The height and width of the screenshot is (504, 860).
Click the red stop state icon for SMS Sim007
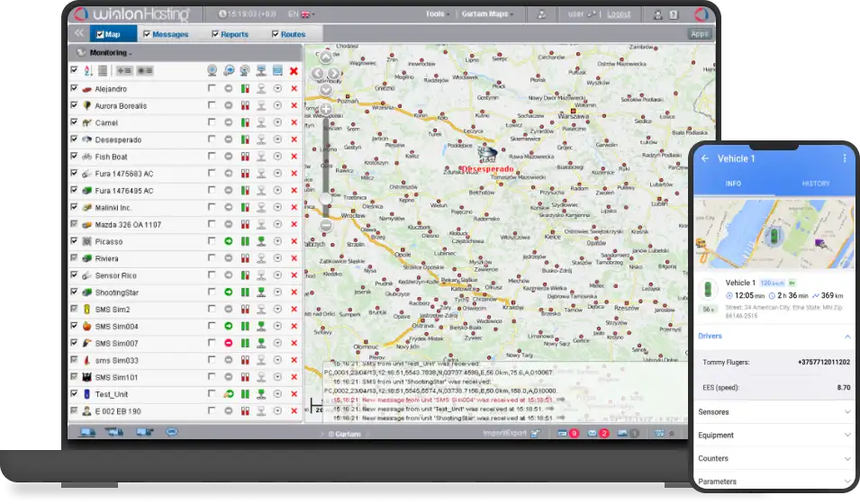tap(228, 343)
